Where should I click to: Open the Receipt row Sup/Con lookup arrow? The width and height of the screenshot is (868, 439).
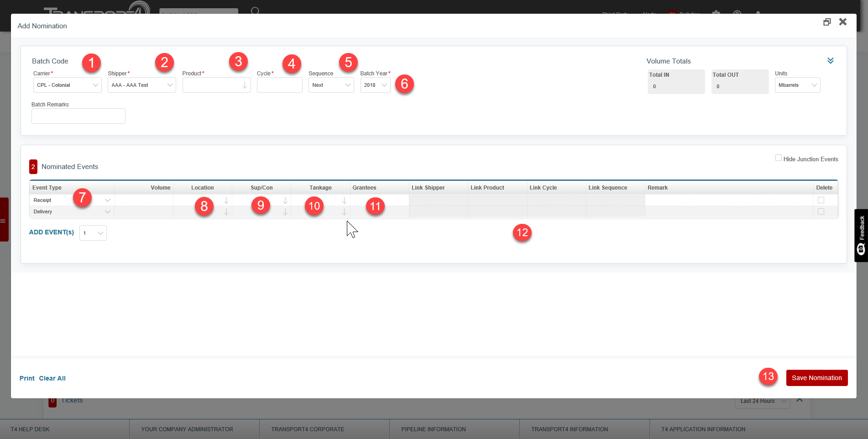click(285, 201)
